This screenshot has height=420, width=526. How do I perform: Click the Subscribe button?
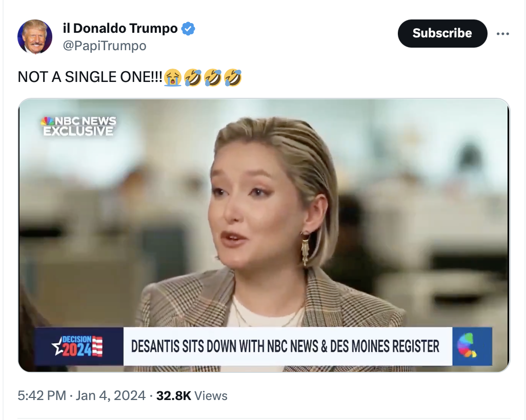click(x=442, y=33)
